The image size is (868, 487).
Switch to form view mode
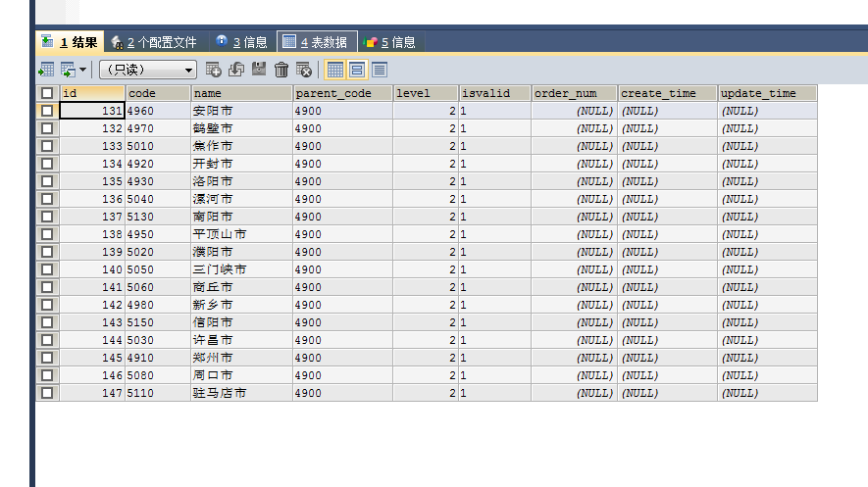coord(357,70)
